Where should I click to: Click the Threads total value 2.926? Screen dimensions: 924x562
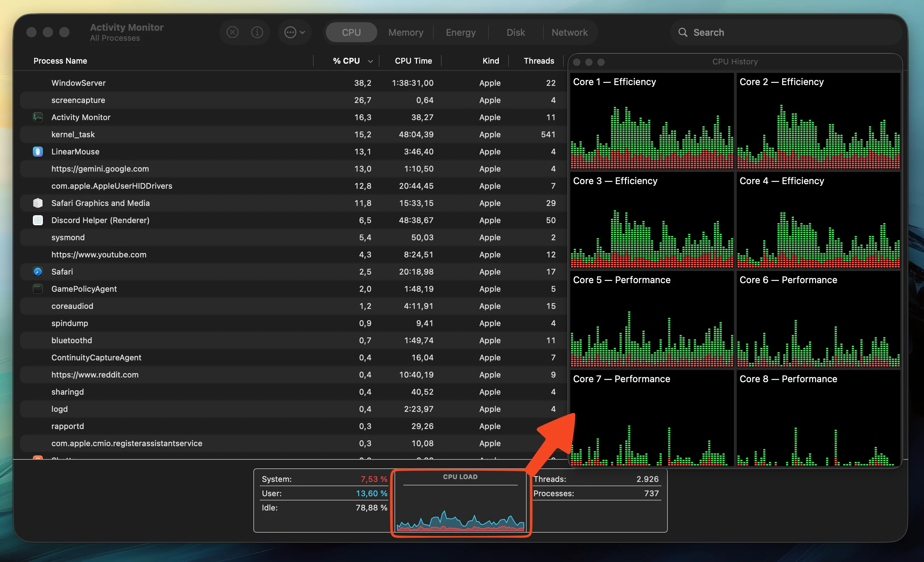coord(647,479)
